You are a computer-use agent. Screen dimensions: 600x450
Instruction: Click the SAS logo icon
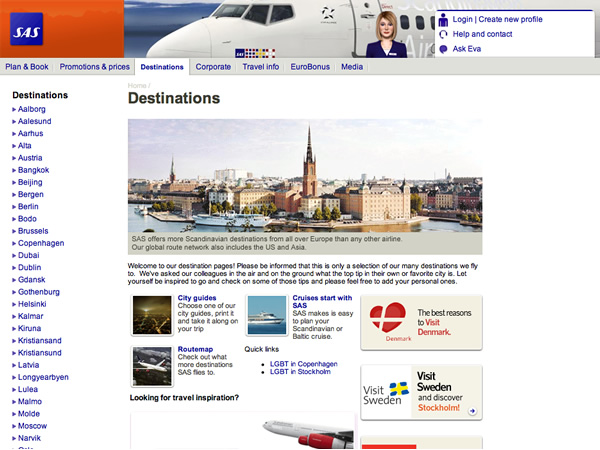(26, 29)
